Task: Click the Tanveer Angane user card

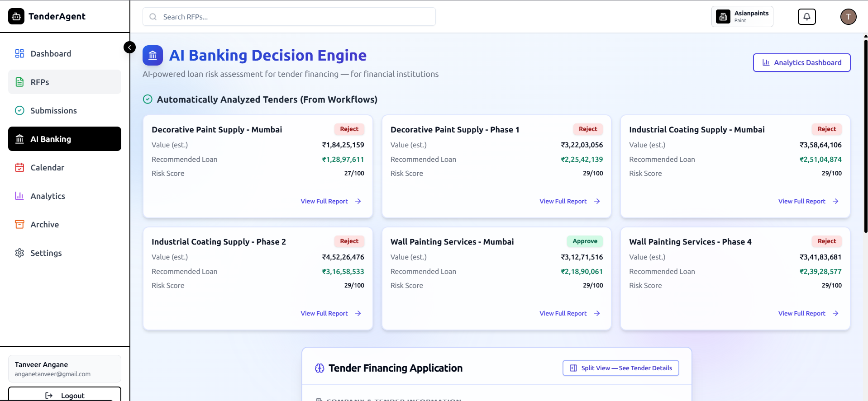Action: 65,369
